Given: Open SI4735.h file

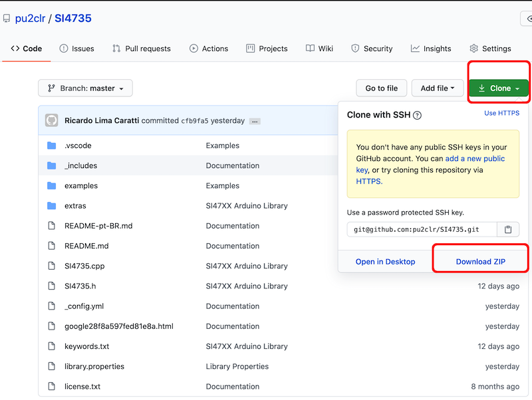Looking at the screenshot, I should coord(80,286).
